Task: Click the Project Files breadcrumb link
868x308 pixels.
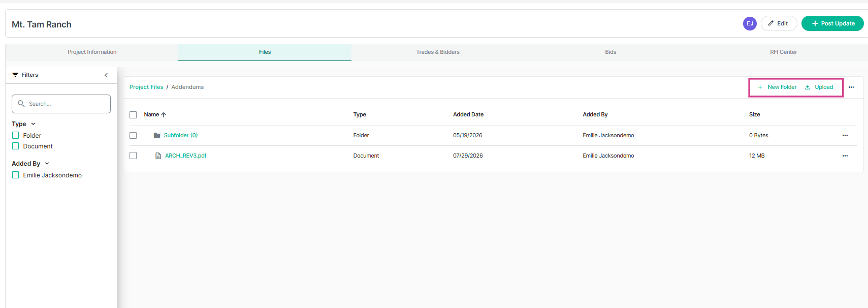Action: coord(146,87)
